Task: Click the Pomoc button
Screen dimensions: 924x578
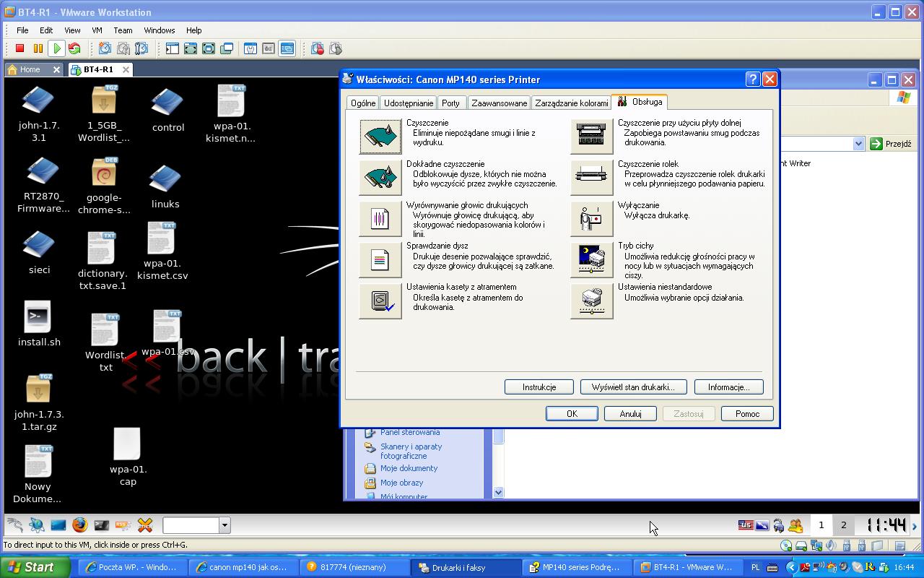Action: coord(747,414)
